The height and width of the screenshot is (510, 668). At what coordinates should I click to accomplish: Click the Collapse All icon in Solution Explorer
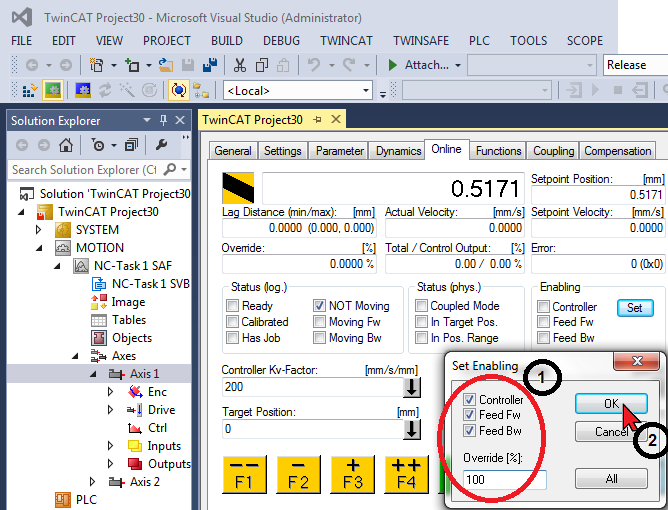pos(131,145)
